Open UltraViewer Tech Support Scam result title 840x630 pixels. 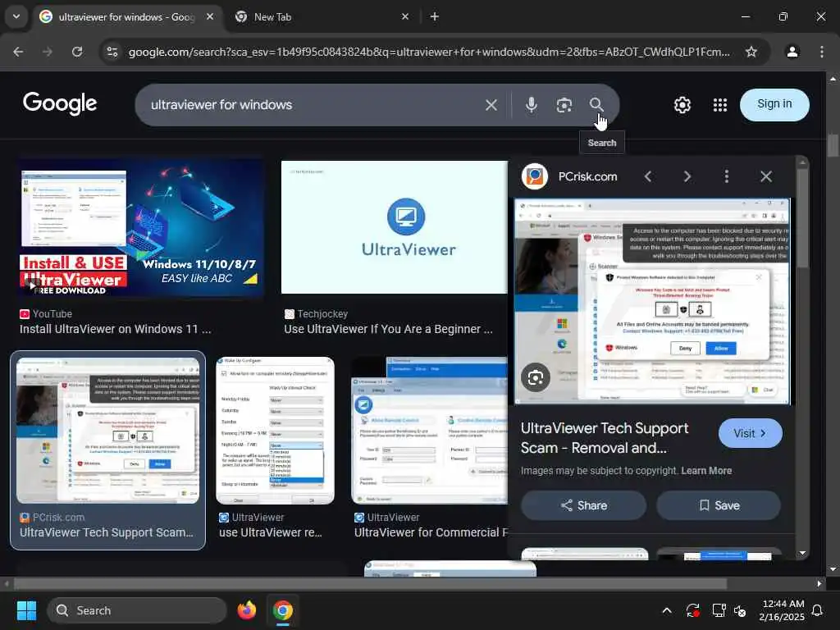106,532
